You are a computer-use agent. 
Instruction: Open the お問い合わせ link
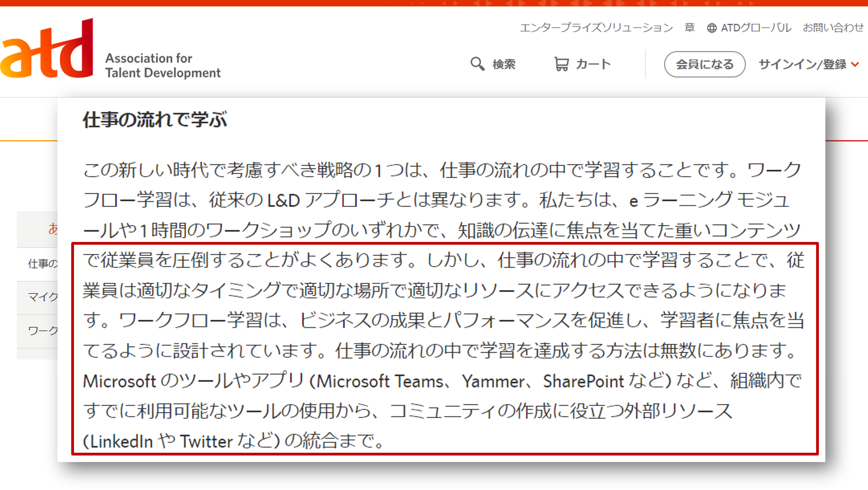click(833, 28)
